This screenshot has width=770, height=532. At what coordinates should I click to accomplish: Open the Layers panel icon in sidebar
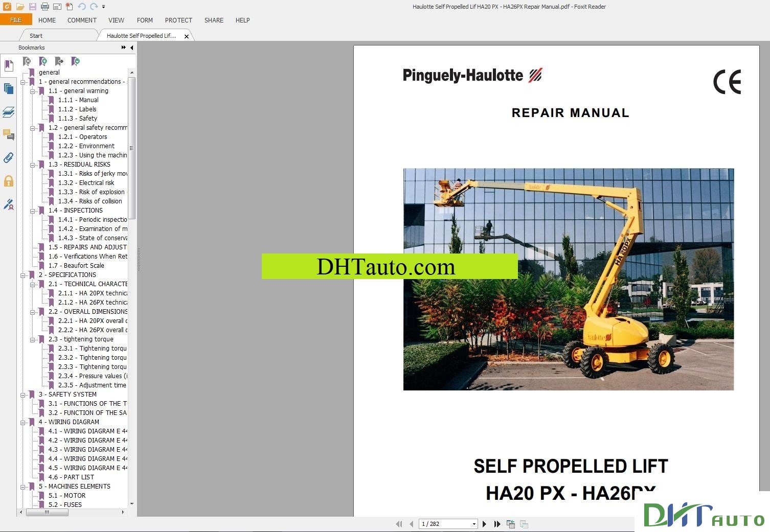pos(9,112)
